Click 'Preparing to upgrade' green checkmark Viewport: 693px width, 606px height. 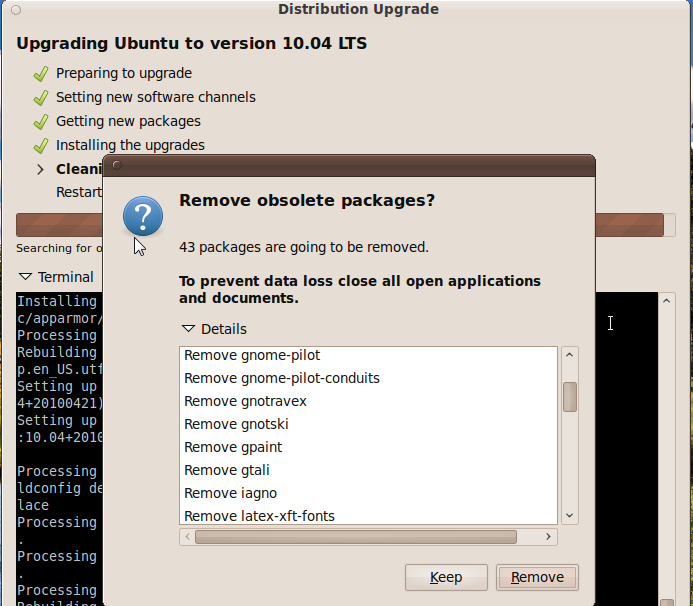click(x=41, y=73)
